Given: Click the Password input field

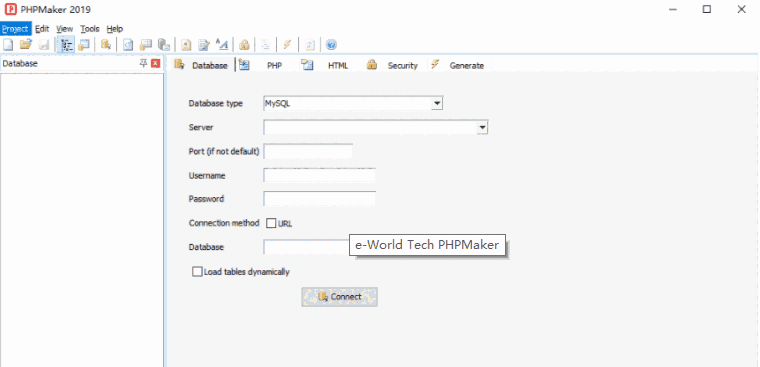Looking at the screenshot, I should point(320,199).
